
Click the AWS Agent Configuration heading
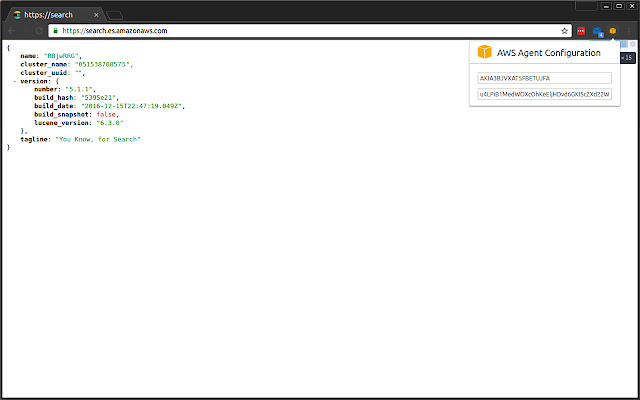[x=549, y=53]
